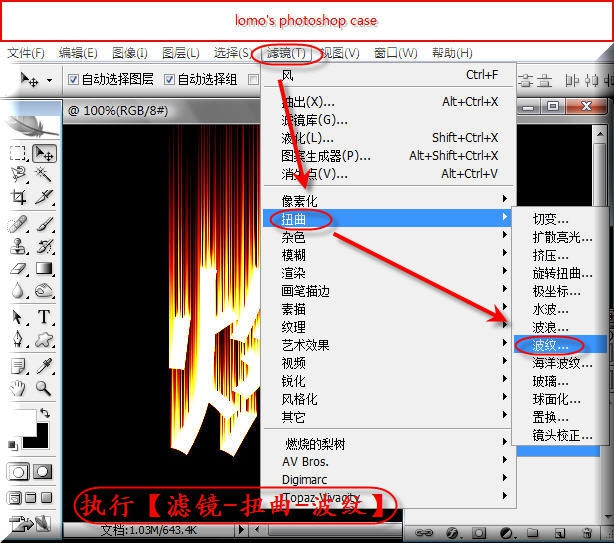Select the Healing Brush tool
This screenshot has height=543, width=614.
(x=18, y=224)
